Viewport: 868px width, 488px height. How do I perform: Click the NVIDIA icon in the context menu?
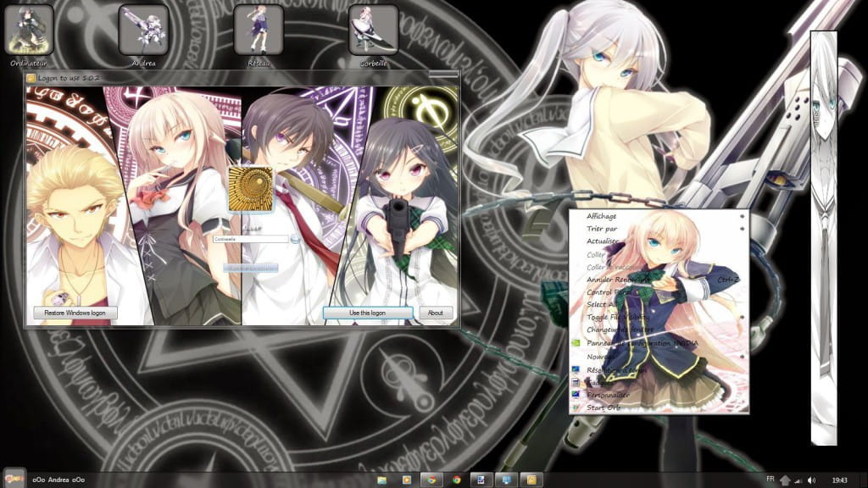click(x=576, y=343)
